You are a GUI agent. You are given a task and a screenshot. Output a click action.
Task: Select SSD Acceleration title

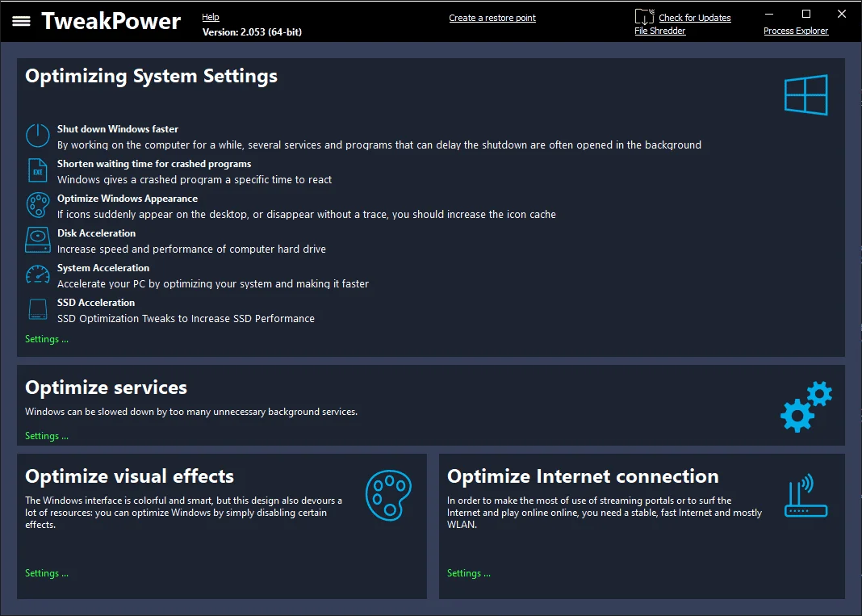[x=96, y=302]
